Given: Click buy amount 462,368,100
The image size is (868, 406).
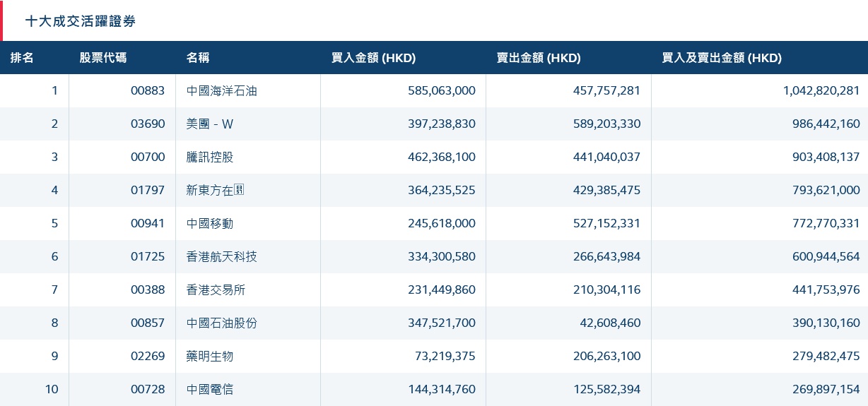Looking at the screenshot, I should (x=442, y=157).
